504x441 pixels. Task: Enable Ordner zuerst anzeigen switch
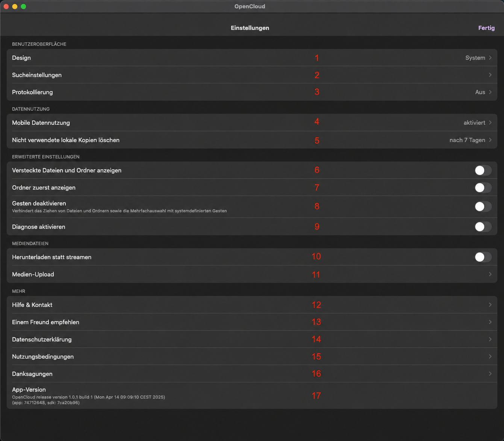483,188
